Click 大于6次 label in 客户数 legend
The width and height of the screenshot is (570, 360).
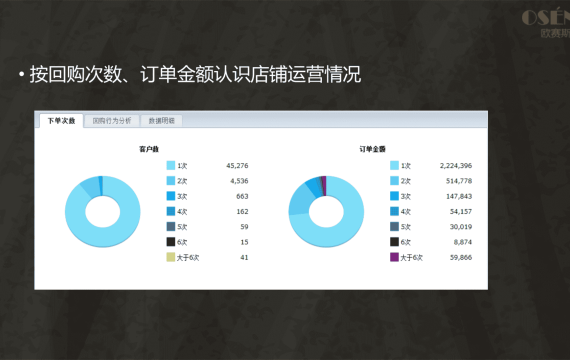coord(188,257)
